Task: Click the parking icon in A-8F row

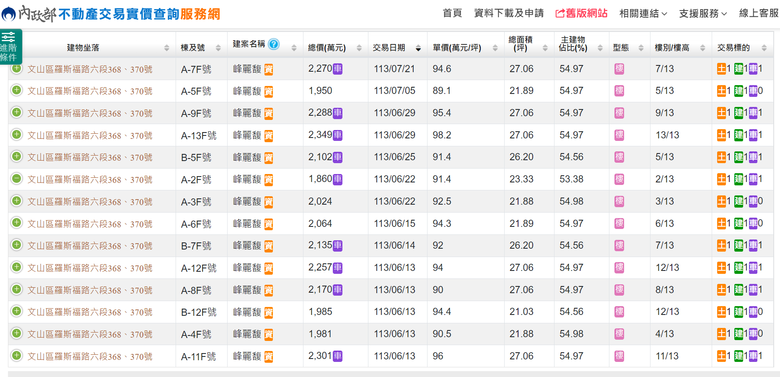Action: [337, 289]
